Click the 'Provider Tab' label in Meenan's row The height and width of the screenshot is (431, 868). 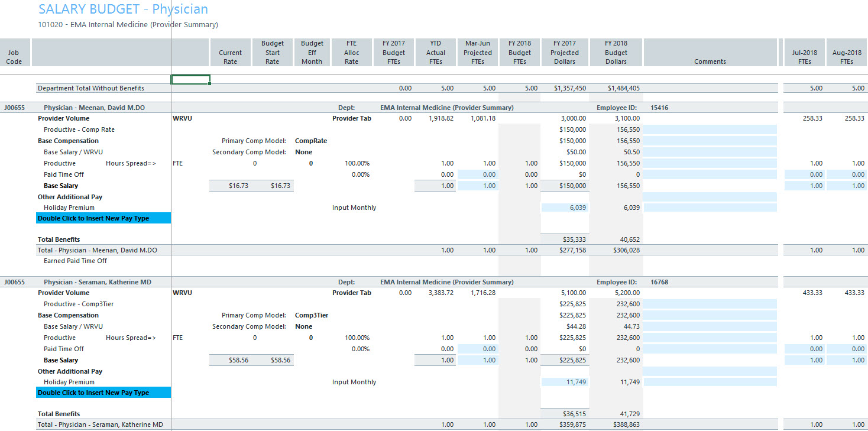coord(352,118)
